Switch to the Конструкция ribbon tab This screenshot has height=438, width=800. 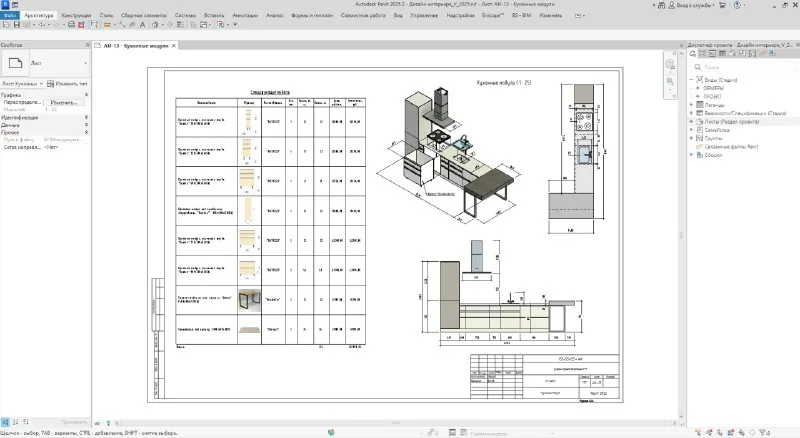[77, 15]
